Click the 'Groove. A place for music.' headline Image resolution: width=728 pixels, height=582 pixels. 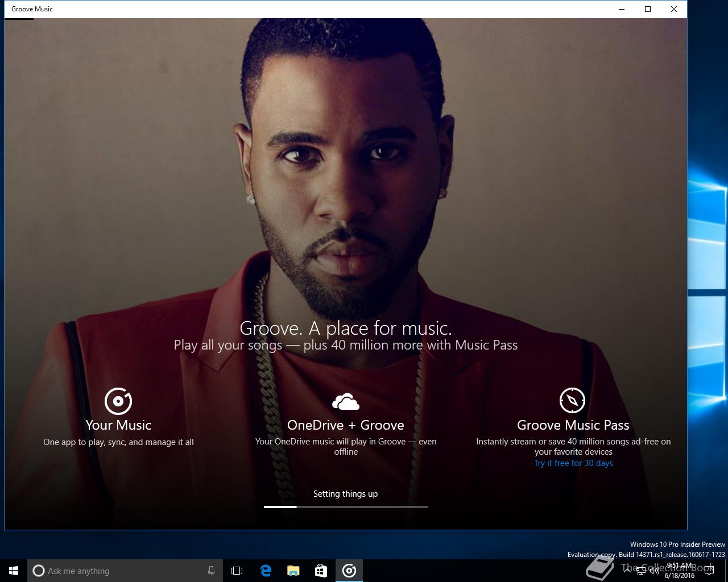tap(346, 328)
